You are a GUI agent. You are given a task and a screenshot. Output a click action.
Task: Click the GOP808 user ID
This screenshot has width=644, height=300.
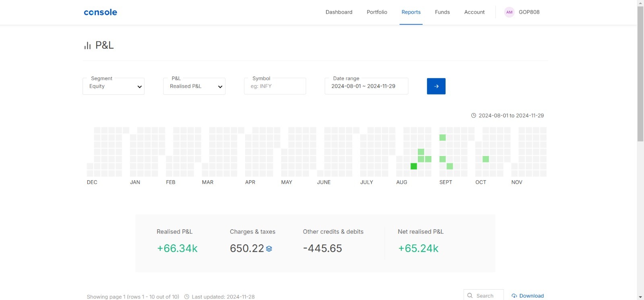[x=529, y=12]
